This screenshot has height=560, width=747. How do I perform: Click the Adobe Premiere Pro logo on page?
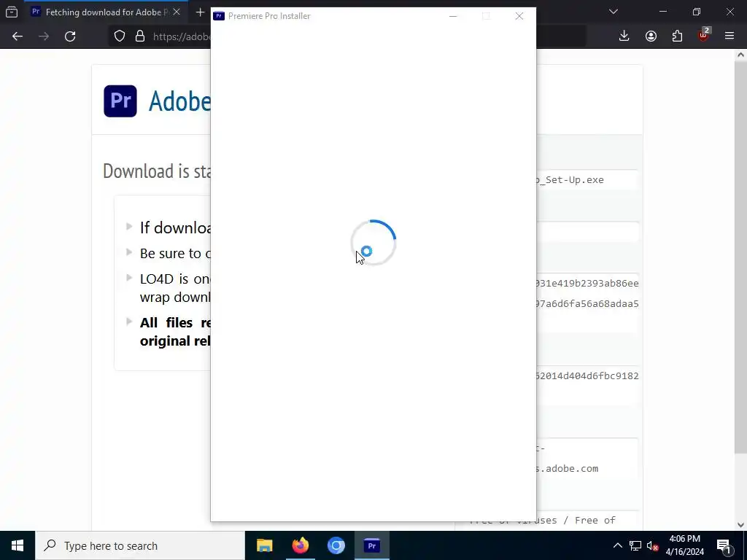(120, 101)
